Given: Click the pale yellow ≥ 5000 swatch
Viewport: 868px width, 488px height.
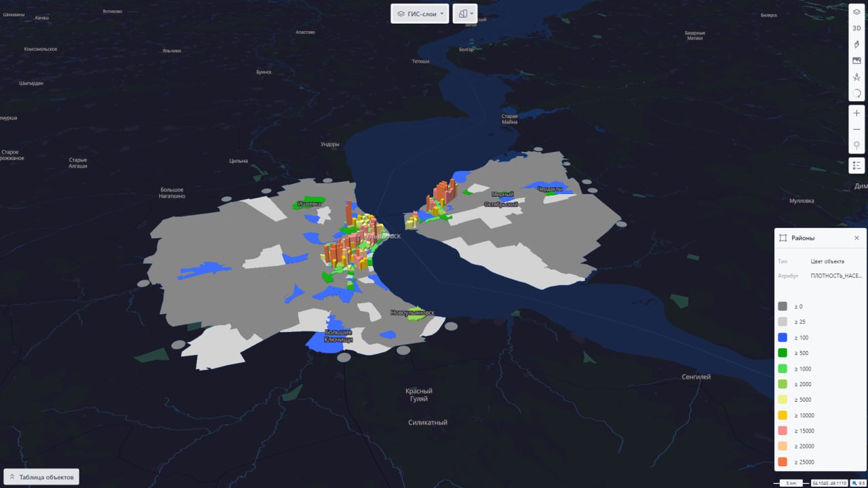Looking at the screenshot, I should point(783,400).
